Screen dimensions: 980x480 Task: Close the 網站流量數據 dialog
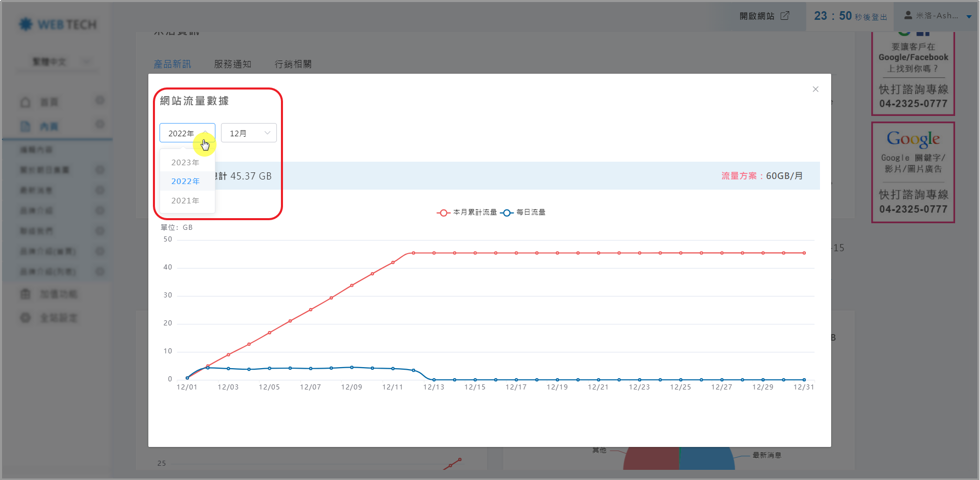click(815, 89)
